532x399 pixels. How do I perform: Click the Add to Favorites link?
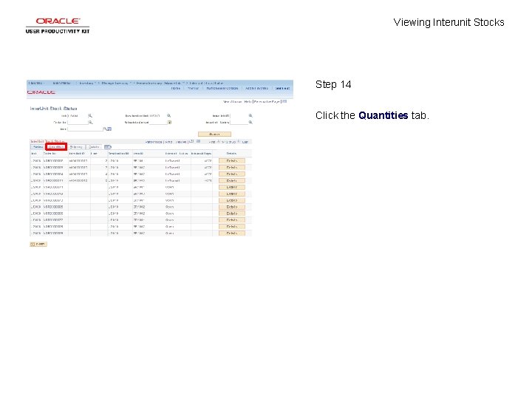click(256, 88)
